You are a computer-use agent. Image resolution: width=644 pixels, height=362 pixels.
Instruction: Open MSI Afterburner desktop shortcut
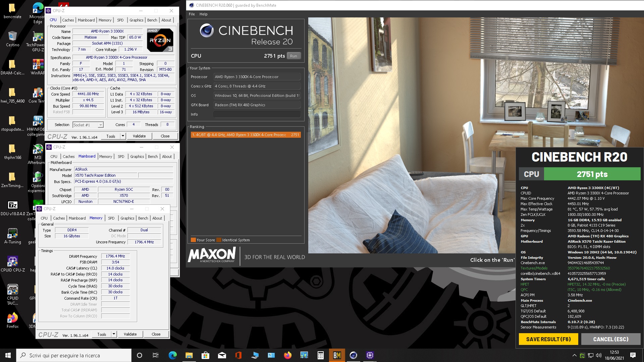point(37,154)
